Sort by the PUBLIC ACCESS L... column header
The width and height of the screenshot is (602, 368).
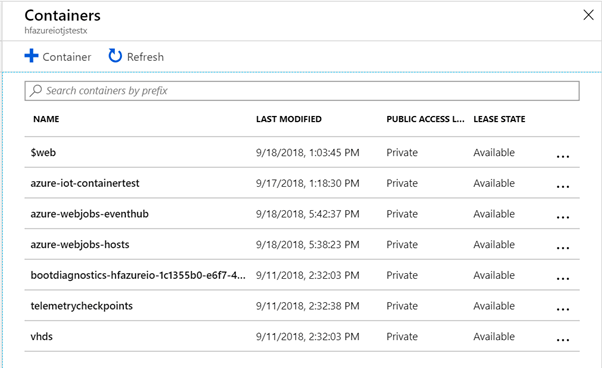pos(425,119)
